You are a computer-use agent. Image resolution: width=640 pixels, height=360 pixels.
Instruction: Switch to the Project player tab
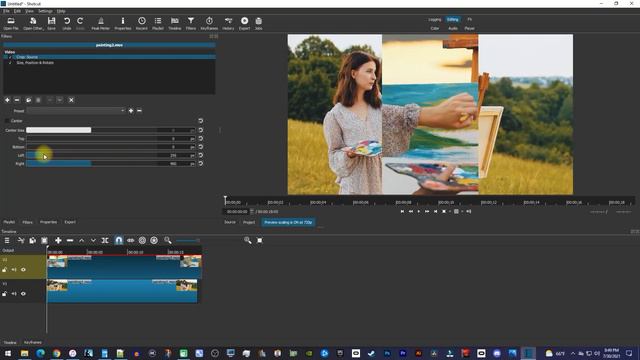(x=249, y=222)
